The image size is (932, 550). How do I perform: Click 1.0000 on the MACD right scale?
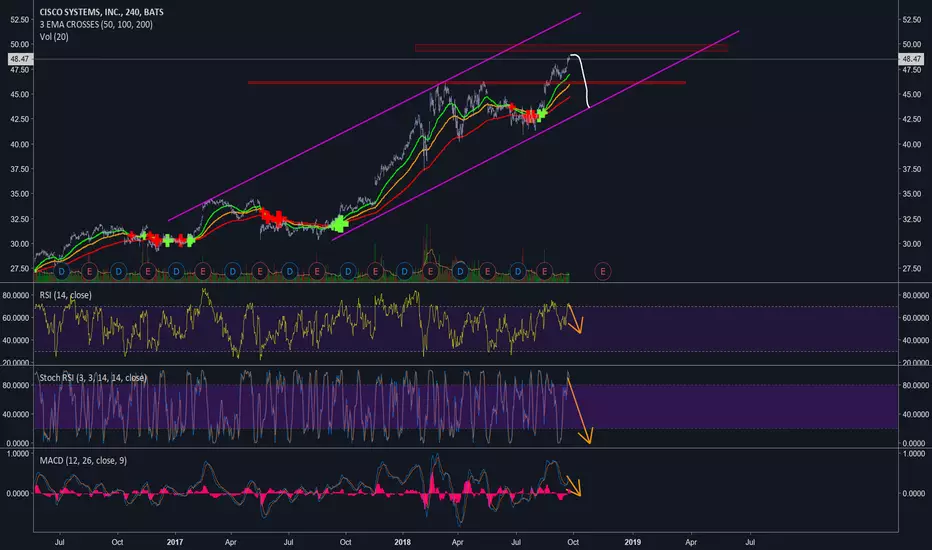[914, 453]
